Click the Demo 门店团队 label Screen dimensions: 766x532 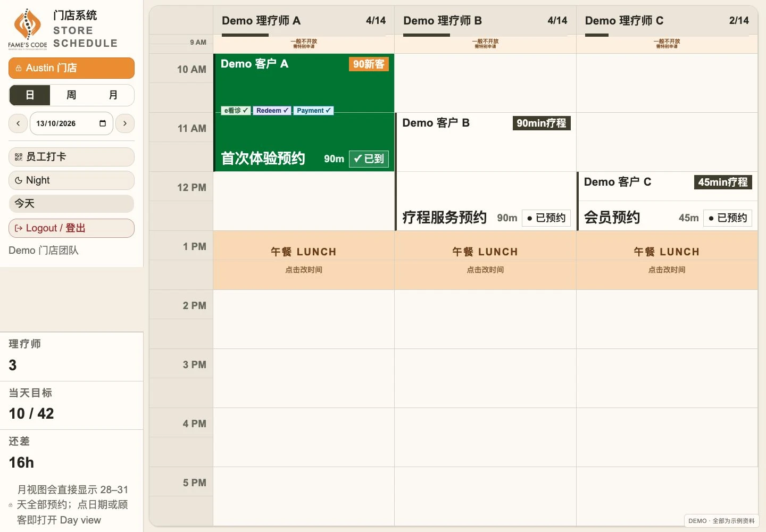coord(44,251)
